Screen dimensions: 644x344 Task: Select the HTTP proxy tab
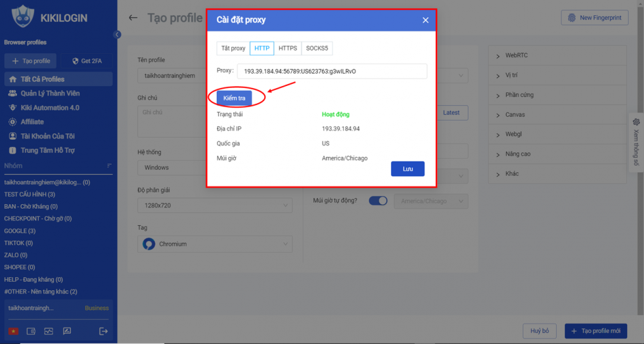click(262, 48)
